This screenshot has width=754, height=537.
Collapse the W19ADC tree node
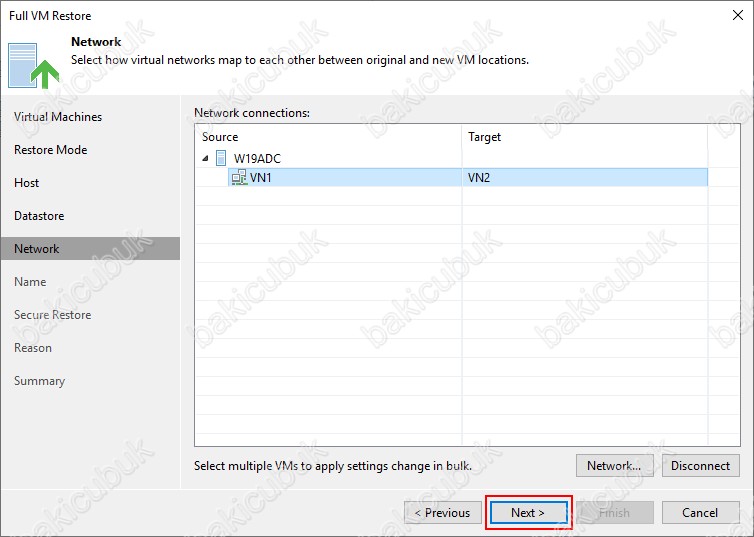click(206, 158)
